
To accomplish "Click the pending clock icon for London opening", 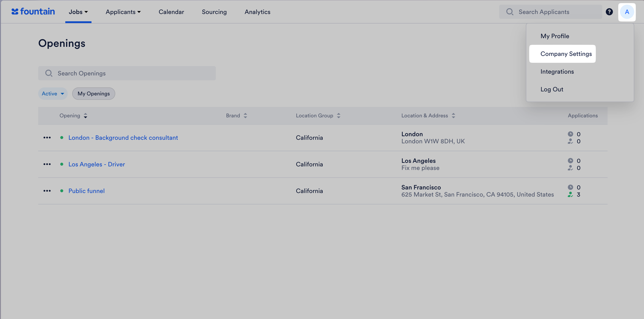I will 570,134.
